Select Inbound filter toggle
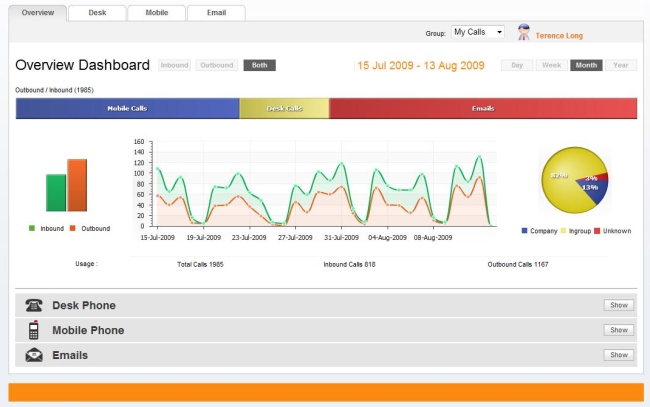 (x=175, y=65)
